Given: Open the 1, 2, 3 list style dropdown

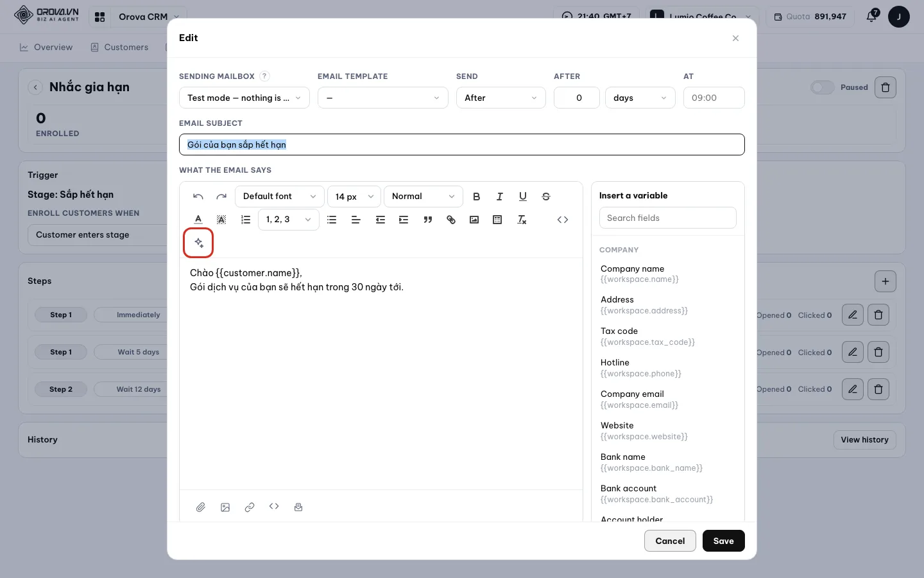Looking at the screenshot, I should (x=289, y=220).
